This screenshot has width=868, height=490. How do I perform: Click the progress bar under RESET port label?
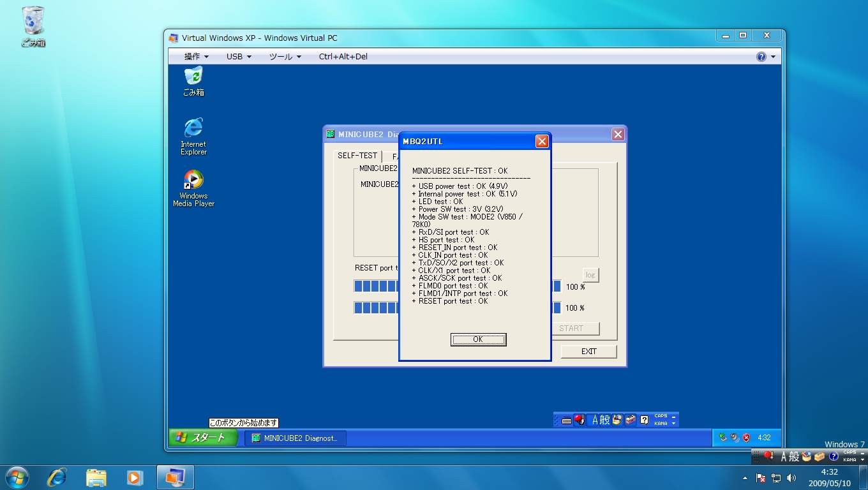[376, 286]
